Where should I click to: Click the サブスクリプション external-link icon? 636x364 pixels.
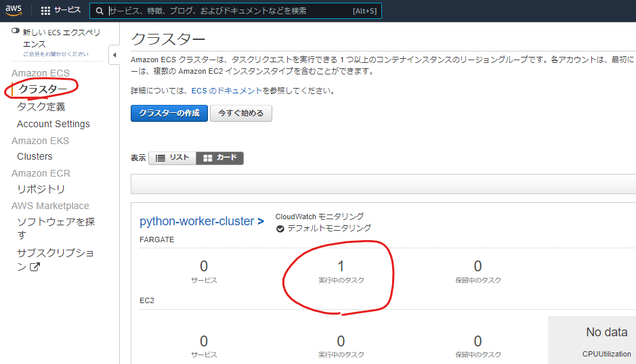point(35,267)
